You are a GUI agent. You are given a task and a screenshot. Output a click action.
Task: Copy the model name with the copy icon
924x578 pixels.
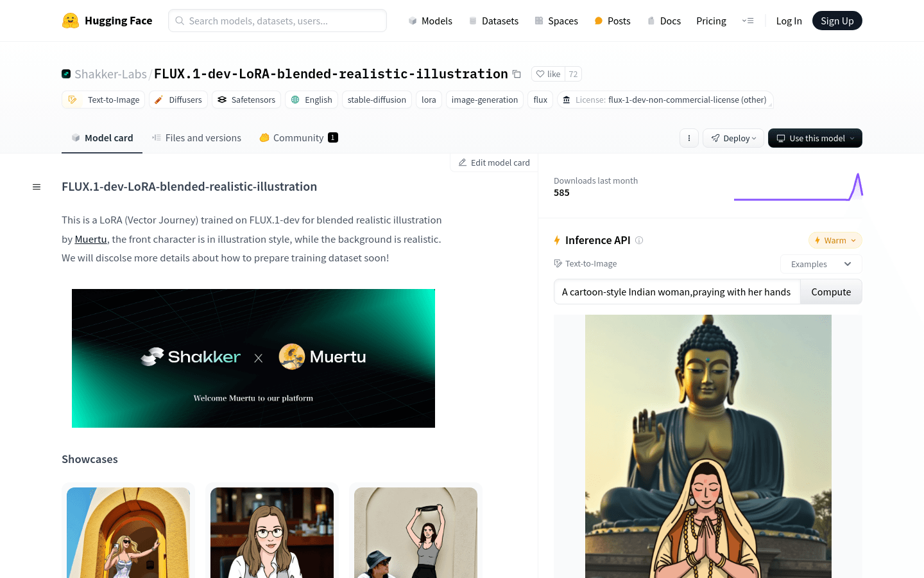(517, 74)
